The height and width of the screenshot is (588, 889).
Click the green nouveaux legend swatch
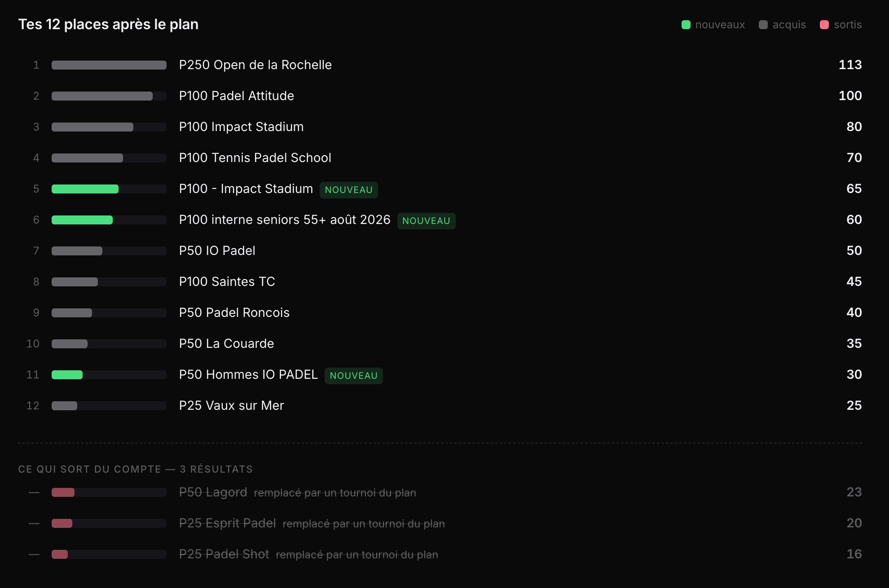click(686, 25)
